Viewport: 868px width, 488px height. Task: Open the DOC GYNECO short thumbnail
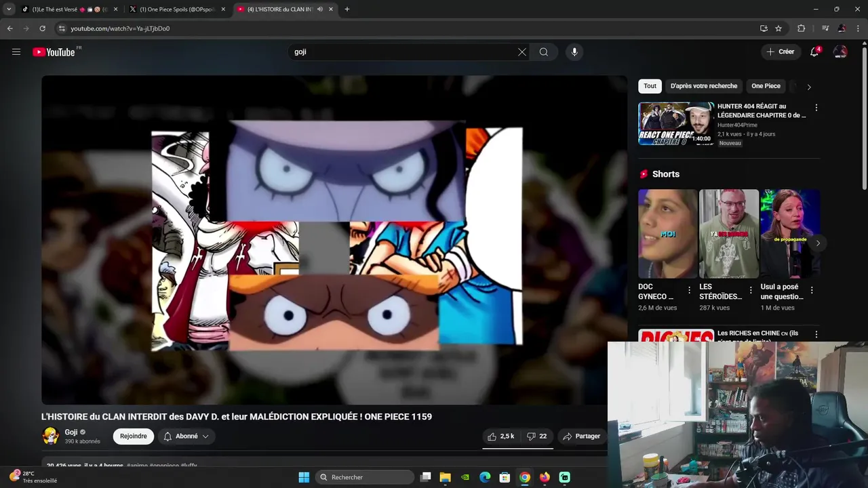click(x=667, y=234)
